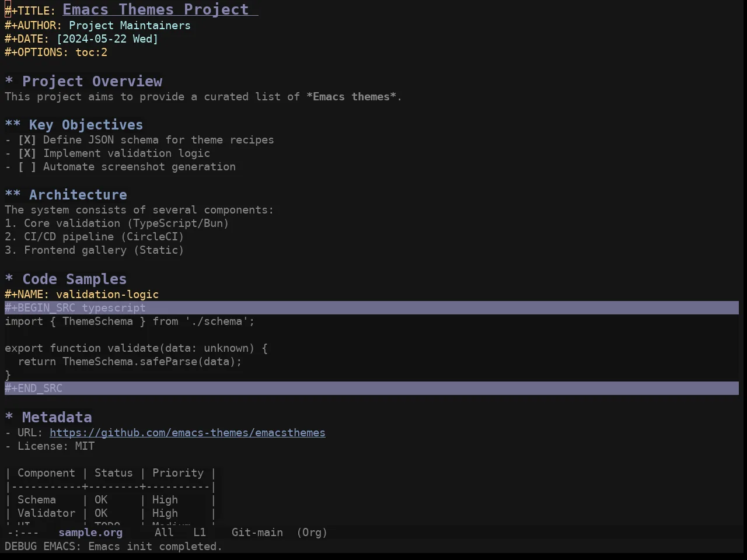Click the validation-logic block name

(107, 295)
